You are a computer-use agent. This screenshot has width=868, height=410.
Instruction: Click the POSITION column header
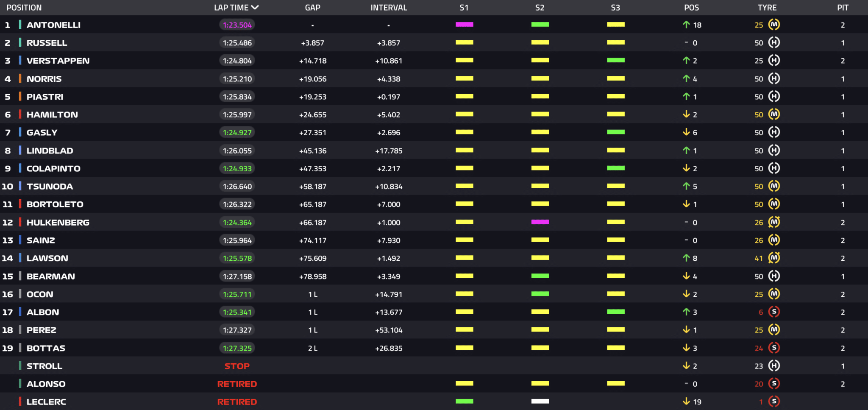click(24, 8)
